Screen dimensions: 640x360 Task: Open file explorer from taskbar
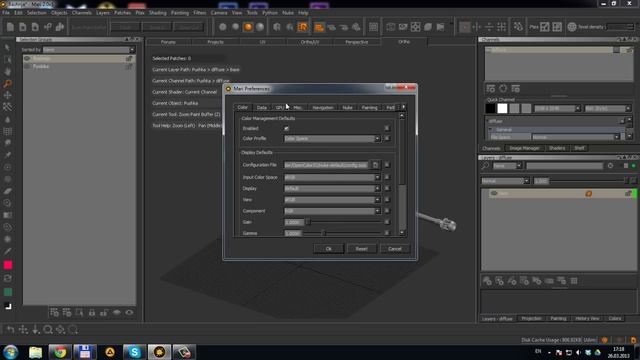tap(35, 352)
